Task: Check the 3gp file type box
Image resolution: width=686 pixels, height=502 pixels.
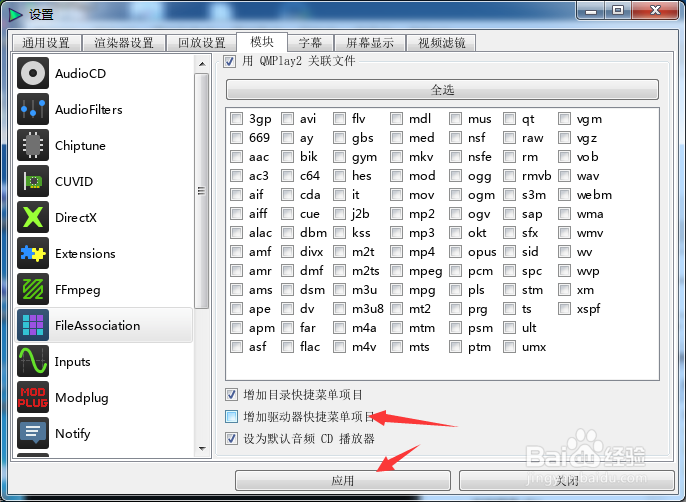Action: point(237,119)
